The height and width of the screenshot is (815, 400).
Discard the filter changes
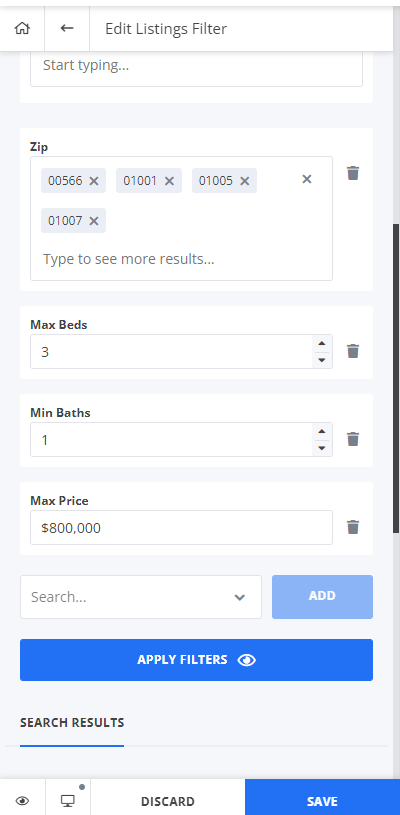[168, 801]
